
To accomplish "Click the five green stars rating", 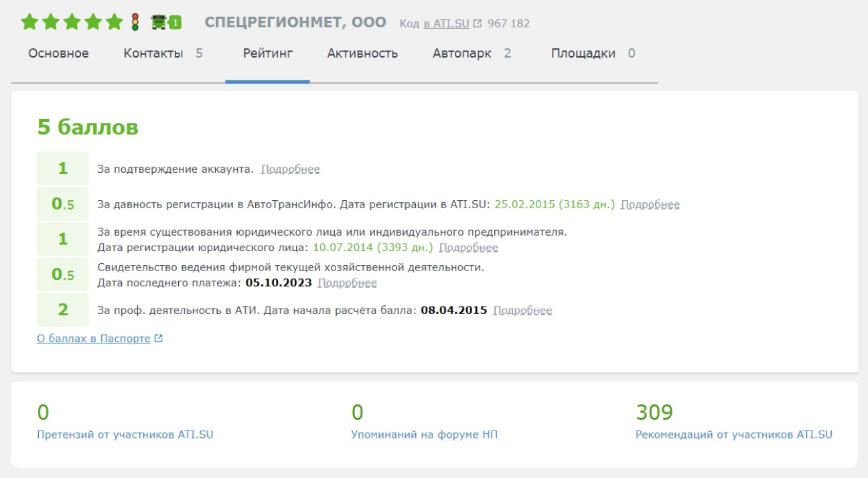I will [72, 23].
